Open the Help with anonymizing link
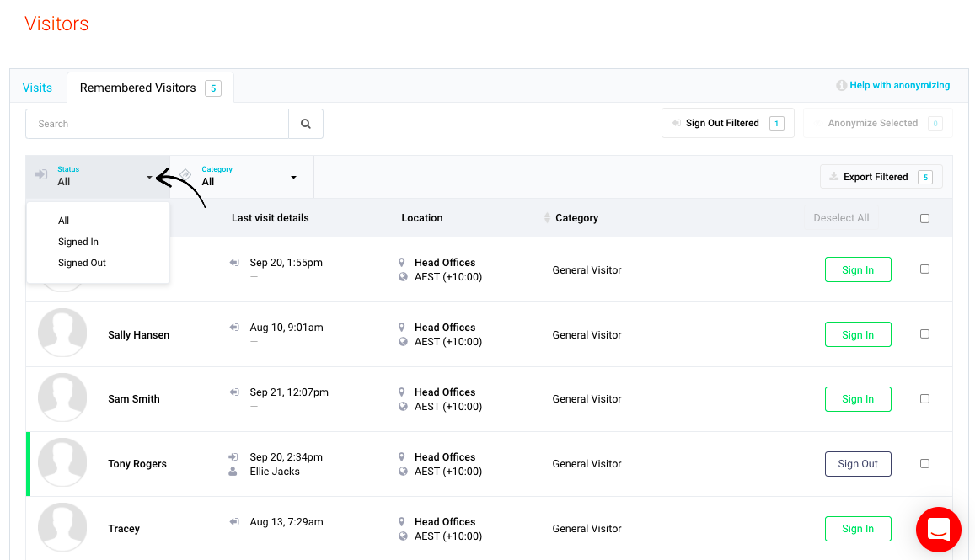 click(x=899, y=85)
